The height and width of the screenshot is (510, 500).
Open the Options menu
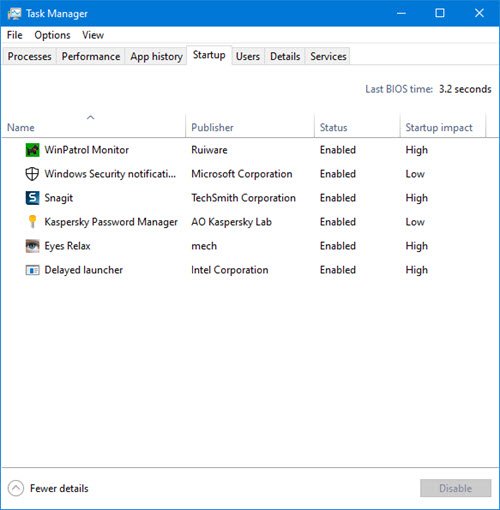tap(52, 35)
